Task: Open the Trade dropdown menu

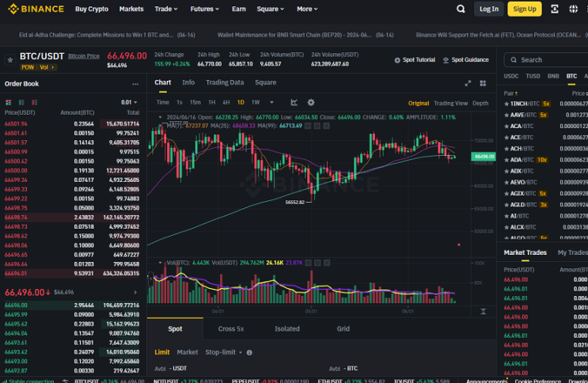Action: [166, 9]
